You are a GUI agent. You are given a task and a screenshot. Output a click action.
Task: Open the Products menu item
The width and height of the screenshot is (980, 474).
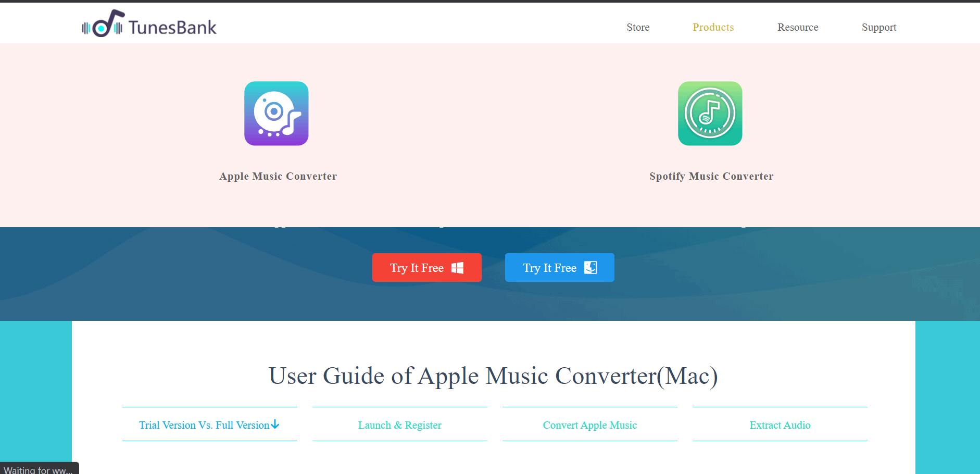(713, 27)
